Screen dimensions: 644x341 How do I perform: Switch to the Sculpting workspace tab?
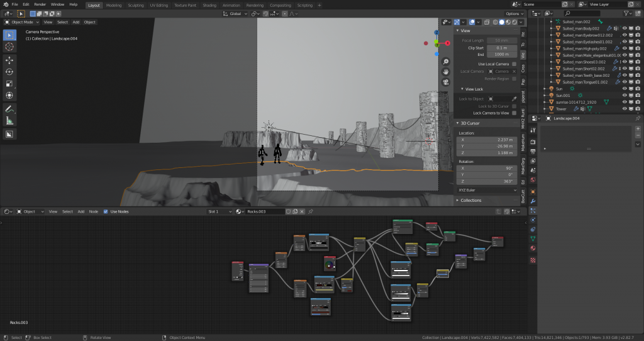[x=135, y=4]
